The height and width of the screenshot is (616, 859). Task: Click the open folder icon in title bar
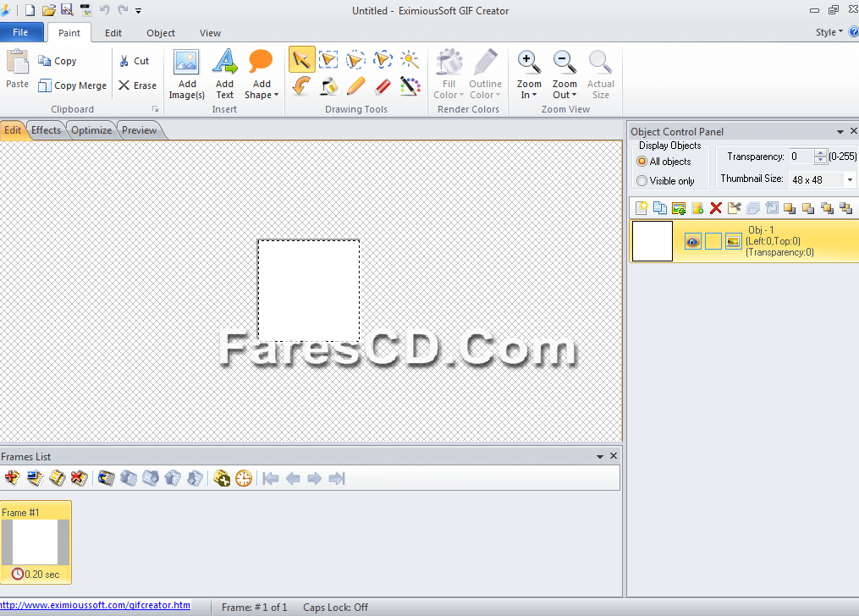pos(49,10)
